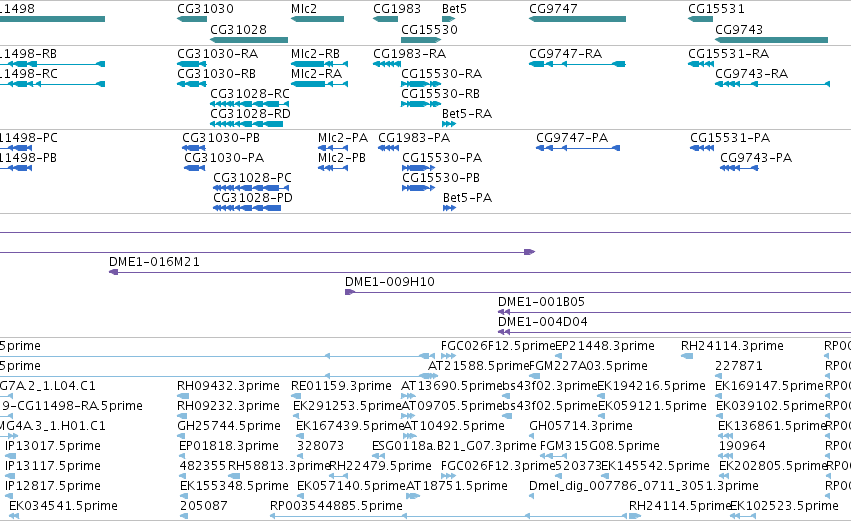Open the DME1-001B05 BAC clone label

point(542,302)
